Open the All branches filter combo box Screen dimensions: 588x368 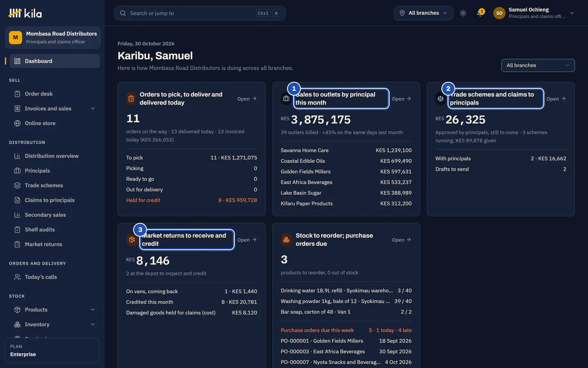(538, 65)
